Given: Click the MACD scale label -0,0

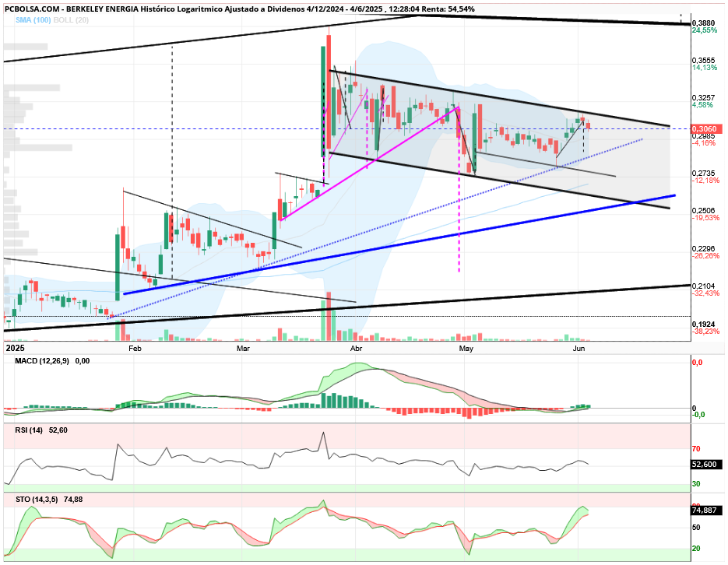Looking at the screenshot, I should pyautogui.click(x=698, y=415).
